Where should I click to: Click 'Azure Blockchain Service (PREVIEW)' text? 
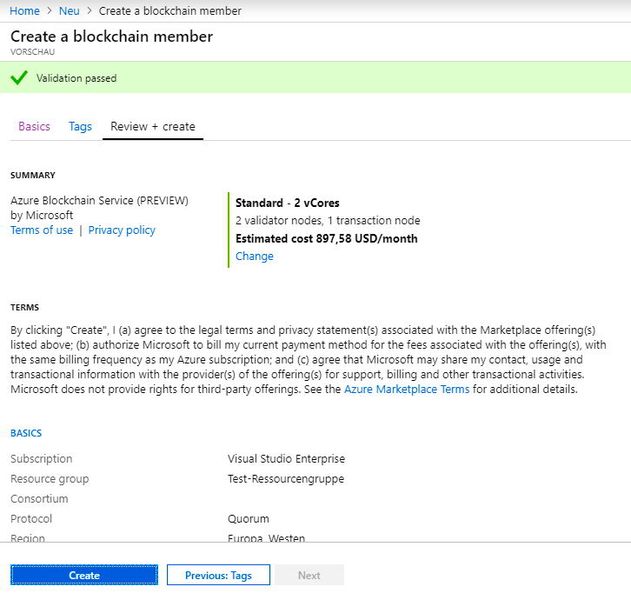click(99, 200)
